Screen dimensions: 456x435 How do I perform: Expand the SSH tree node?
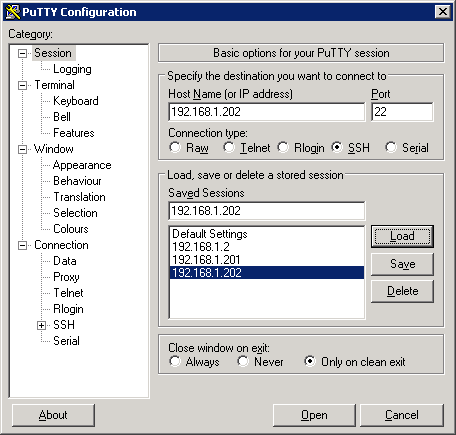41,325
